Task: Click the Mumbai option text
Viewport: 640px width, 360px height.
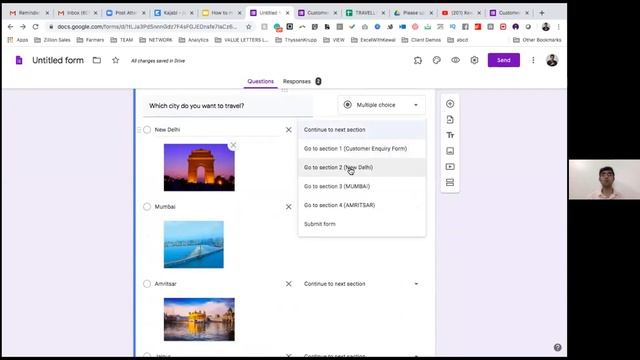Action: pyautogui.click(x=165, y=207)
